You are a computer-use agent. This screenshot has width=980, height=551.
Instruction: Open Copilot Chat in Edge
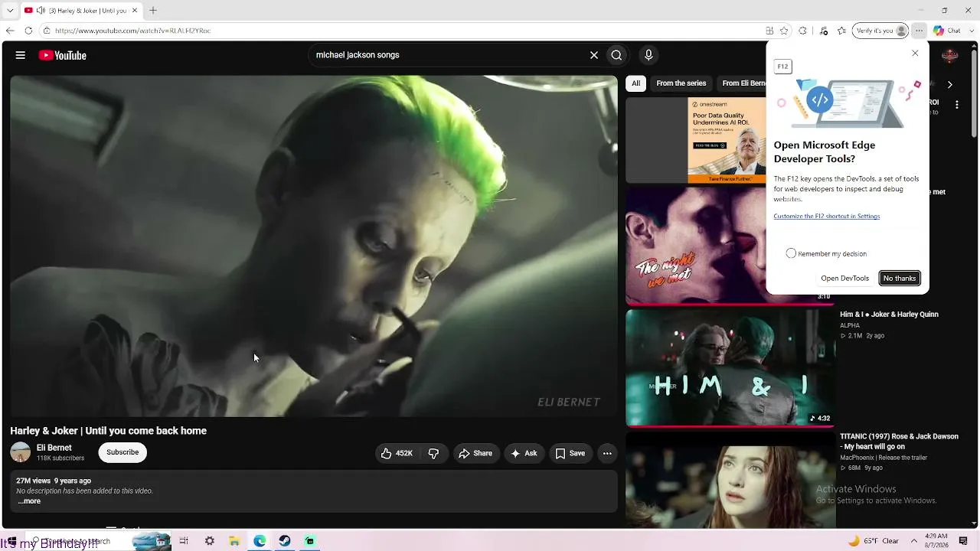(x=946, y=31)
